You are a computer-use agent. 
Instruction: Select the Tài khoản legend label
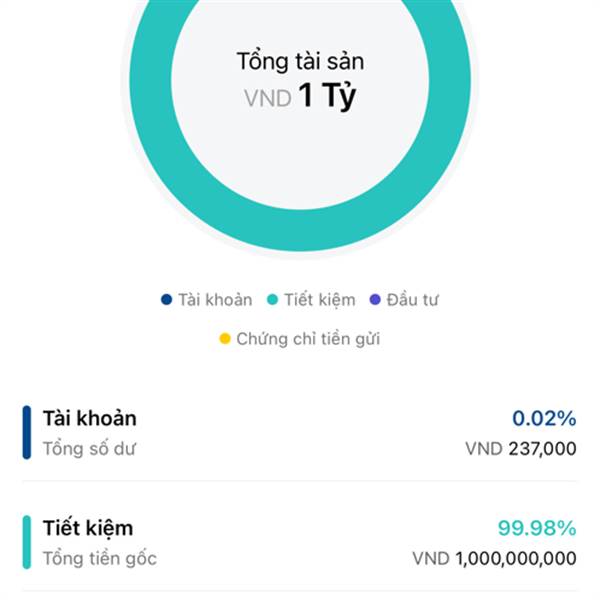pos(215,300)
